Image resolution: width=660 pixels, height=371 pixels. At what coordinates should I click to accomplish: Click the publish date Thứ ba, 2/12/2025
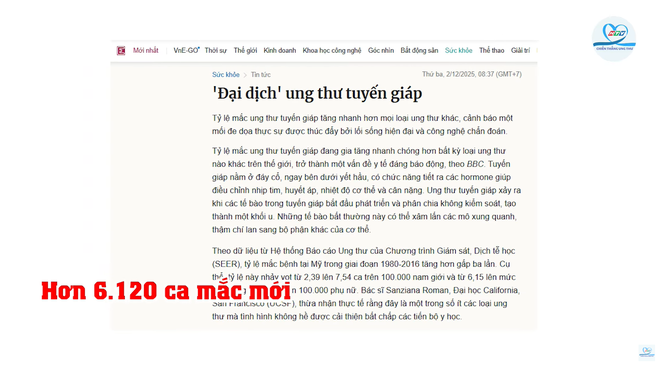click(x=449, y=74)
